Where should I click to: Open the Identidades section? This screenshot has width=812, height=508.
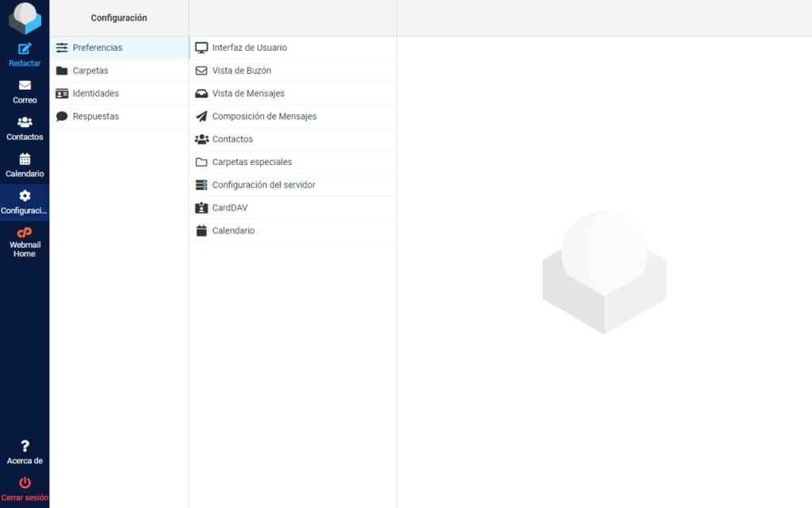pyautogui.click(x=96, y=94)
